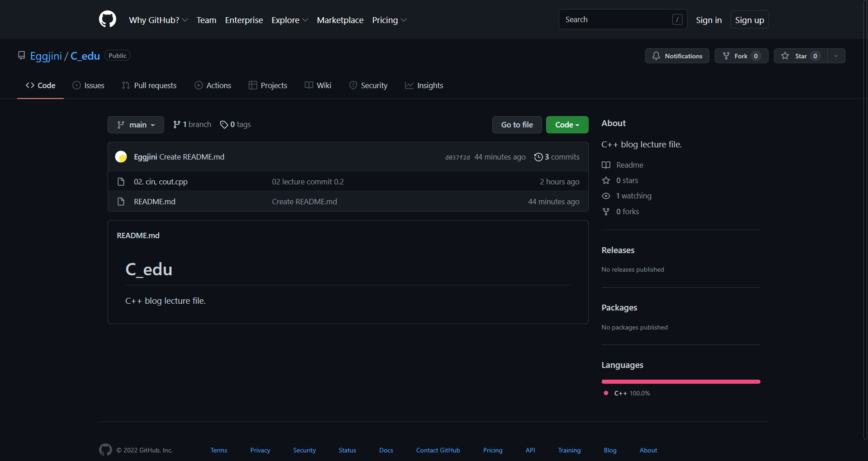This screenshot has width=868, height=461.
Task: Click the C++ language bar
Action: [681, 382]
